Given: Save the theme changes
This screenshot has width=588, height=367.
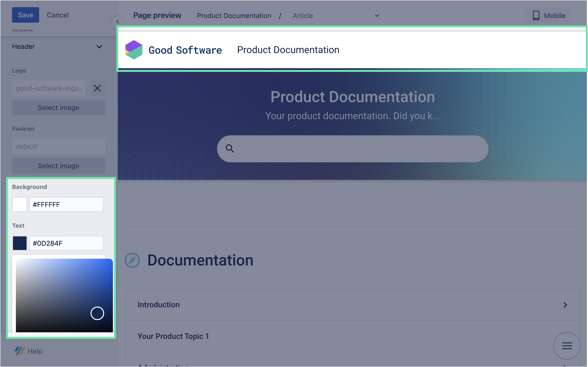Looking at the screenshot, I should tap(25, 15).
